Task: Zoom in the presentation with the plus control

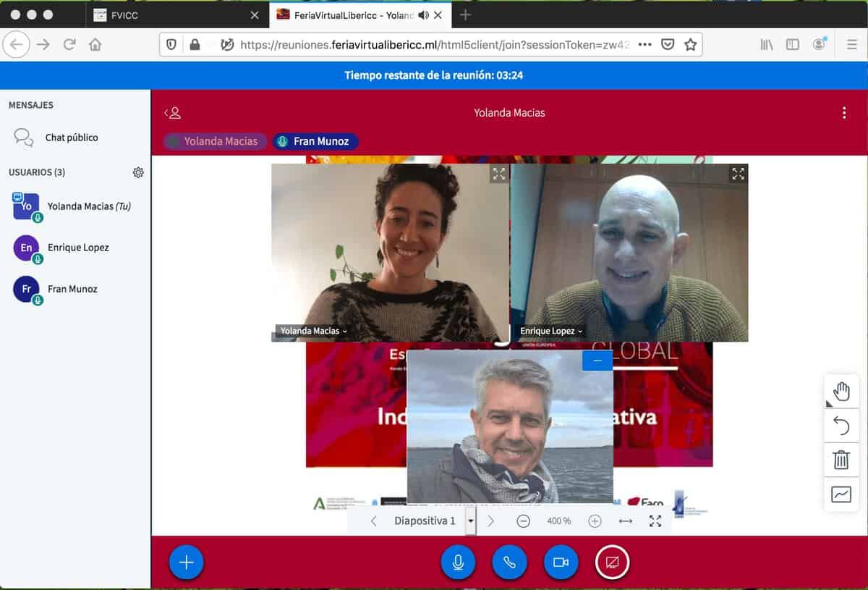Action: (x=595, y=521)
